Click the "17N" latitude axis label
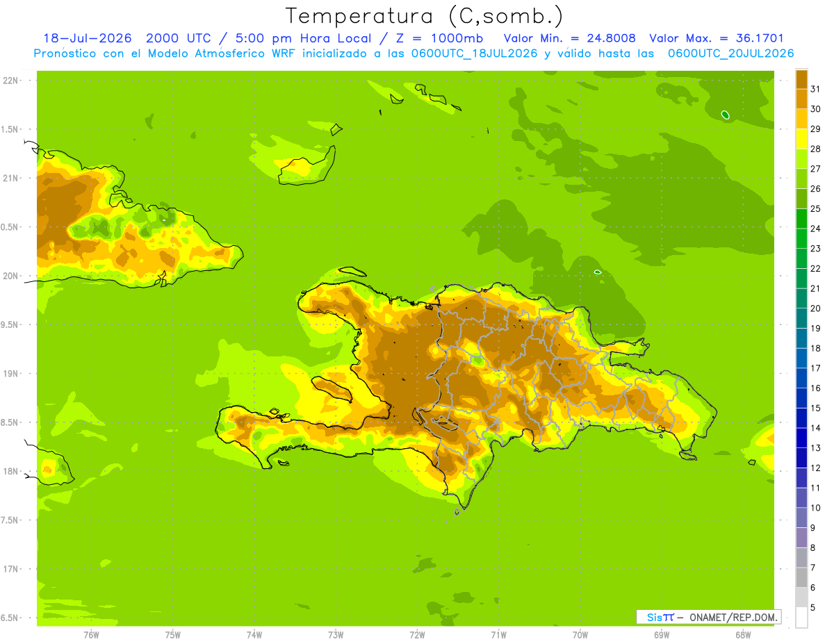Screen dimensions: 834x644 coord(10,569)
